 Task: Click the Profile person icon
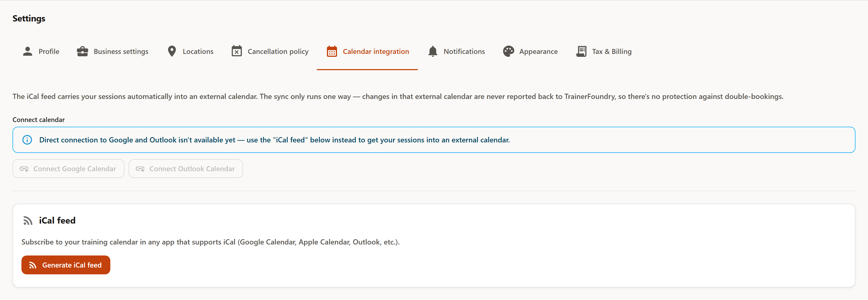point(28,51)
